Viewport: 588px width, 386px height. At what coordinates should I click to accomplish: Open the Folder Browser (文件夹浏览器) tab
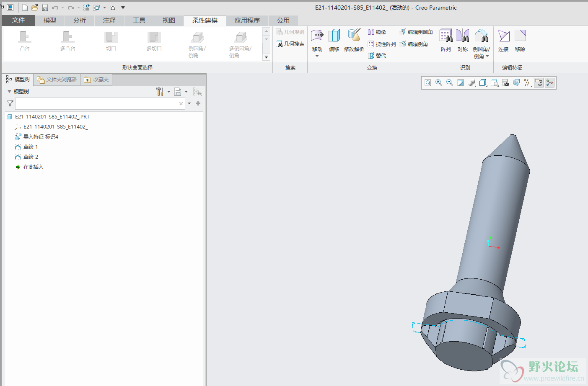click(57, 80)
